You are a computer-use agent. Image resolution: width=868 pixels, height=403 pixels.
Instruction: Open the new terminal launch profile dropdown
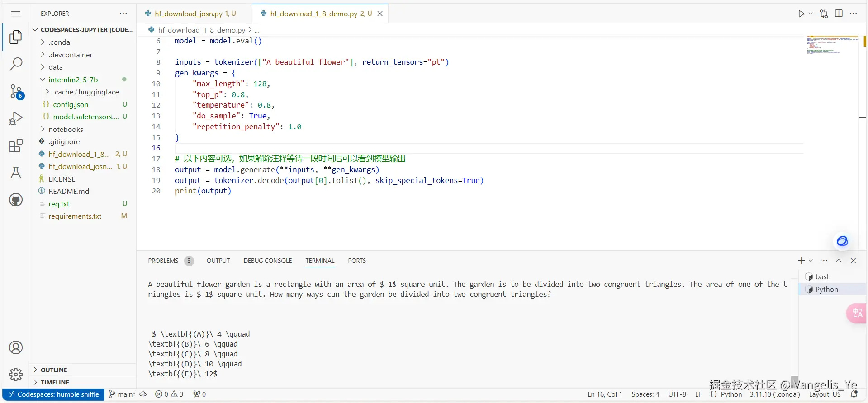811,261
